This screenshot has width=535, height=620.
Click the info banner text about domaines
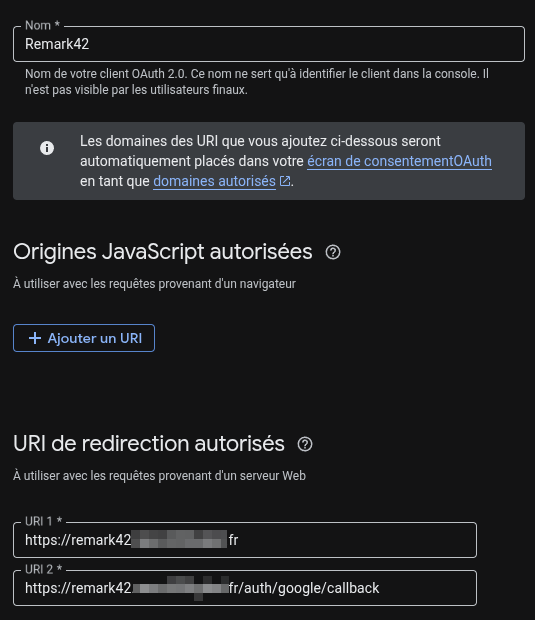coord(285,161)
